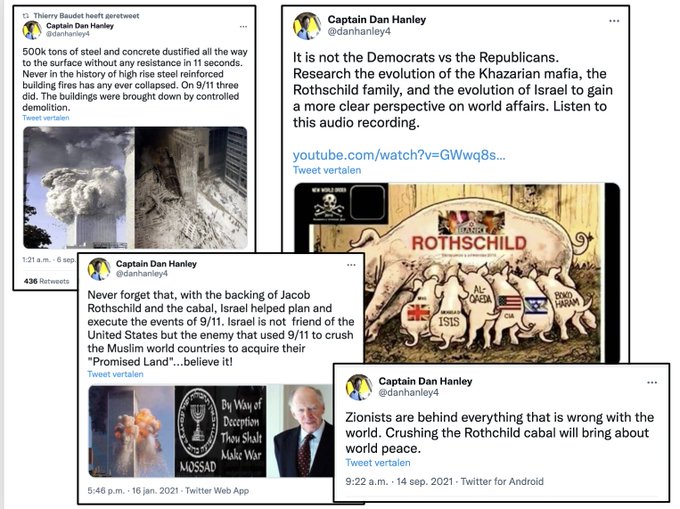Open the @danhanley4 handle in the Zionists tweet
The height and width of the screenshot is (509, 680).
[409, 392]
